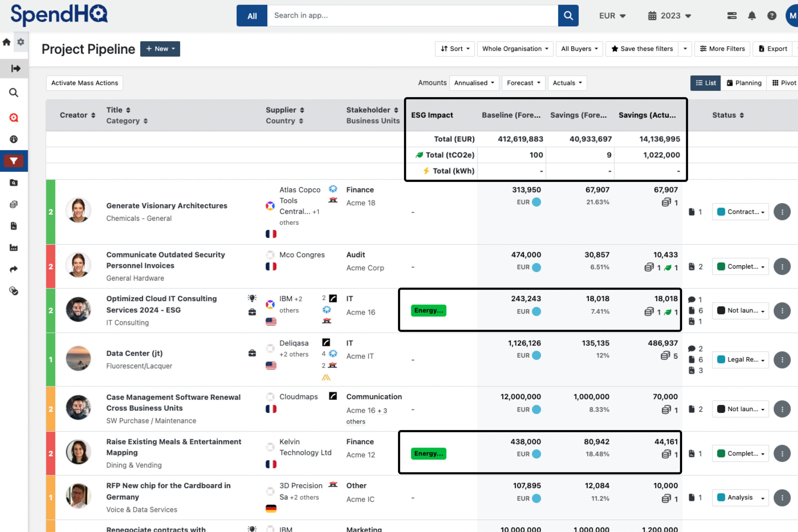Click Energy tag on Optimized Cloud row
798x532 pixels.
coord(429,310)
